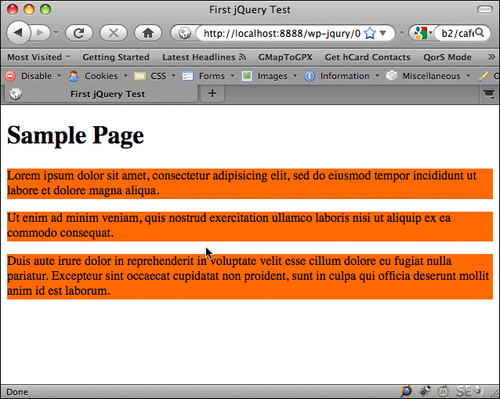Open the Getting Started bookmark

click(116, 57)
